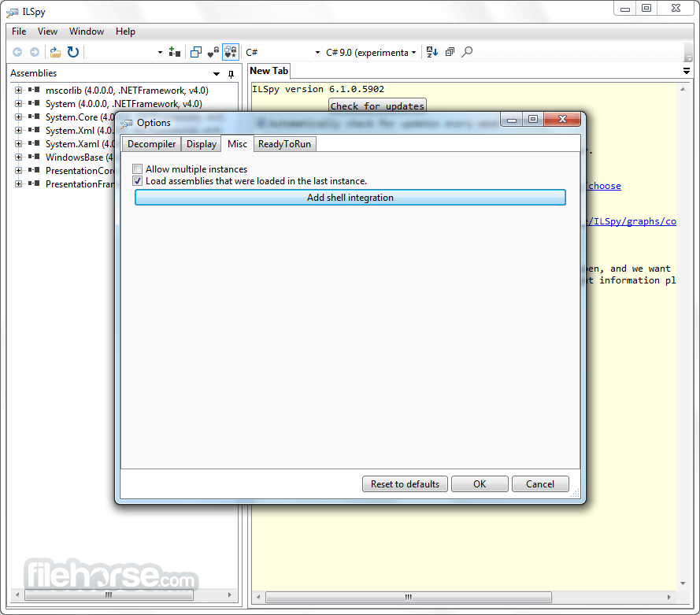Click document scrollbar down arrow
700x615 pixels.
[683, 584]
